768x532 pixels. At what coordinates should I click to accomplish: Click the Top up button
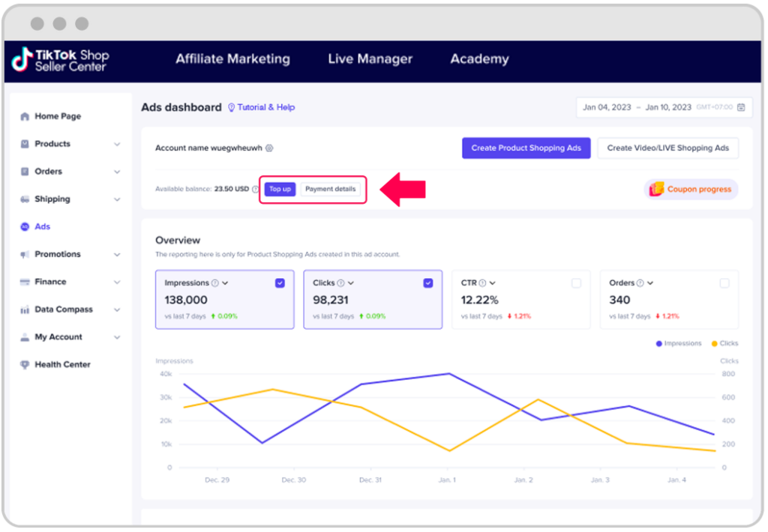point(280,189)
